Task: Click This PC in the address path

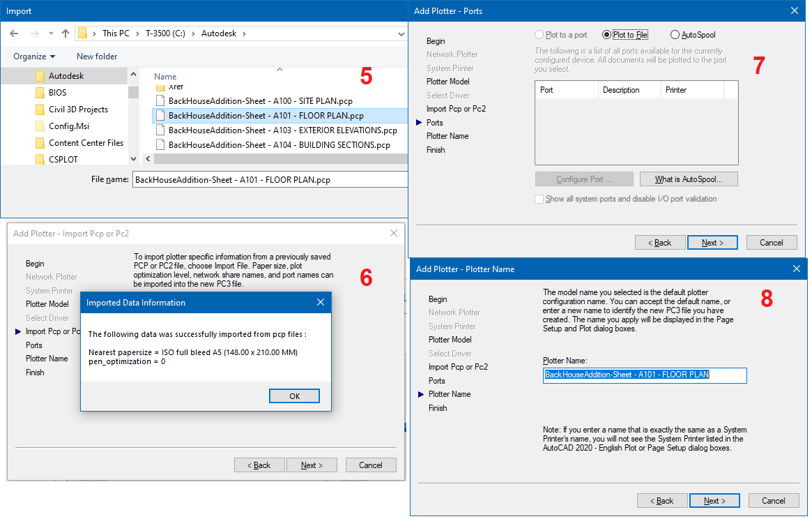Action: [x=116, y=33]
